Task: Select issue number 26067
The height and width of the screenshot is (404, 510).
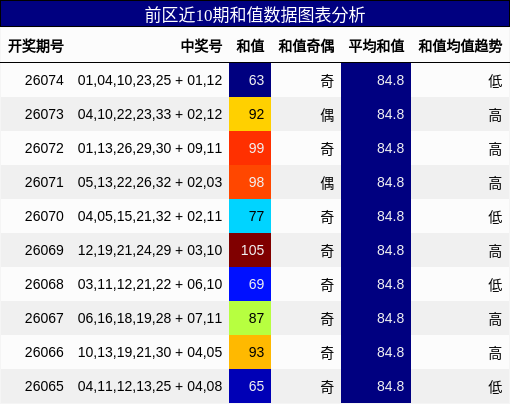Action: [x=44, y=318]
